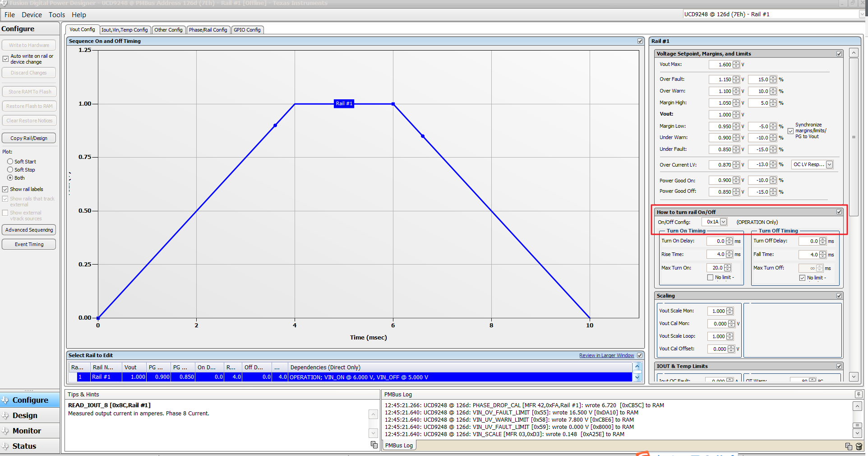Open the On/Off Config dropdown

tap(724, 222)
